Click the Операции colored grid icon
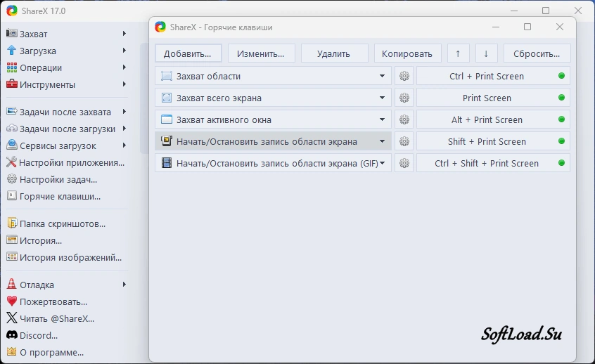This screenshot has height=364, width=595. [12, 67]
